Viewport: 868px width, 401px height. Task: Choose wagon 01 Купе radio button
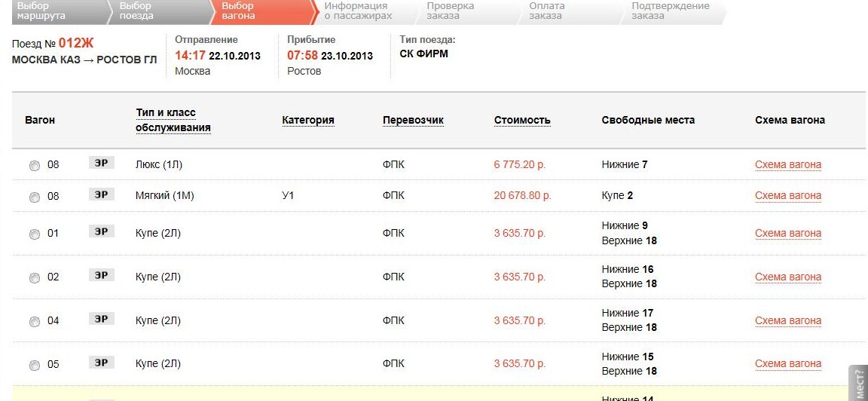click(x=35, y=234)
